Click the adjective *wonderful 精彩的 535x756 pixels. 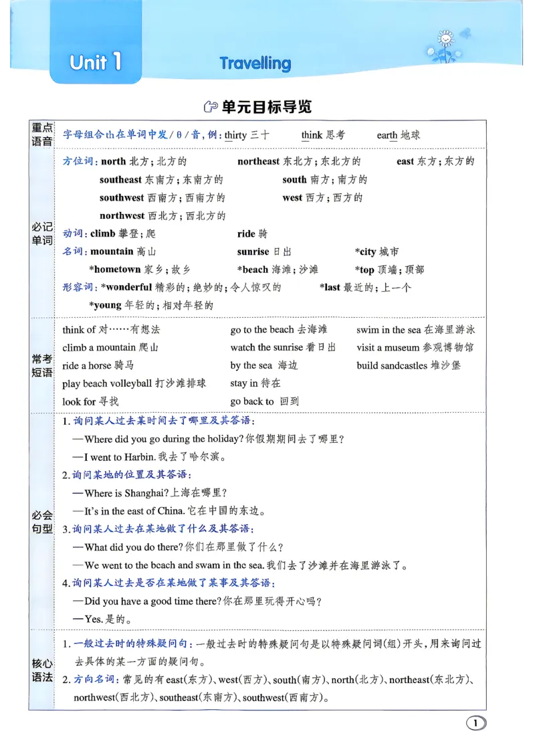(x=191, y=288)
